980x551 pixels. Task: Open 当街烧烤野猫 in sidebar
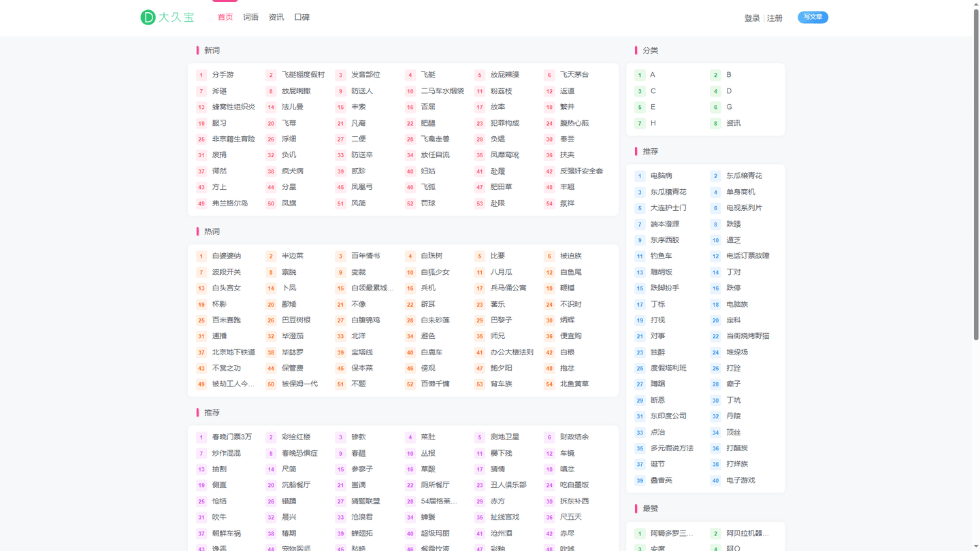click(748, 336)
